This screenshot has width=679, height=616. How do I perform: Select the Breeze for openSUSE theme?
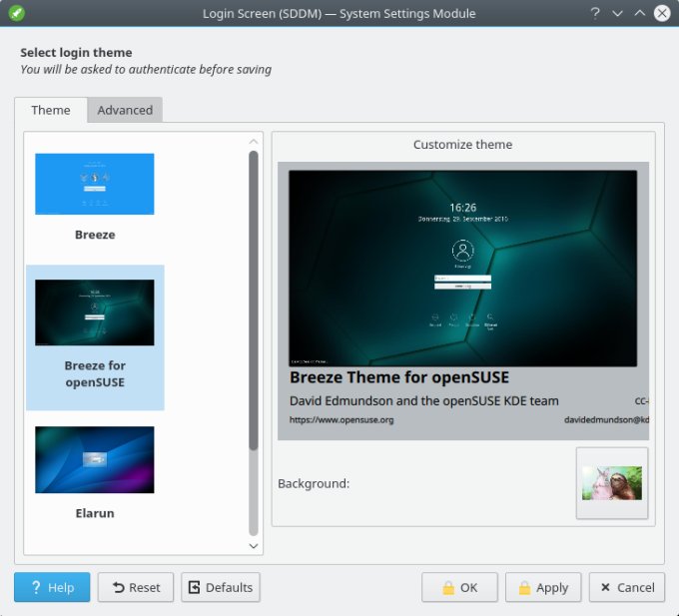coord(95,336)
